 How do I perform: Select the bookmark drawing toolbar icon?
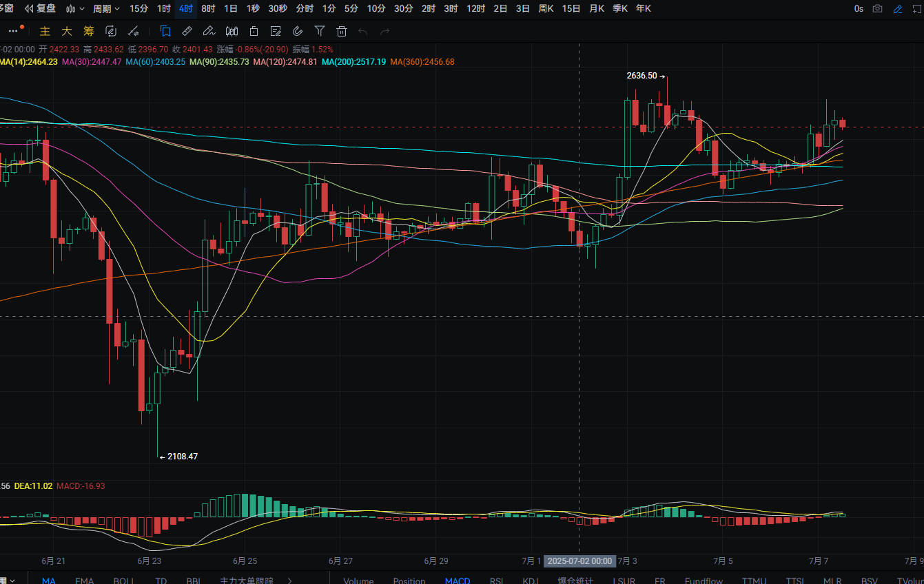pos(165,31)
